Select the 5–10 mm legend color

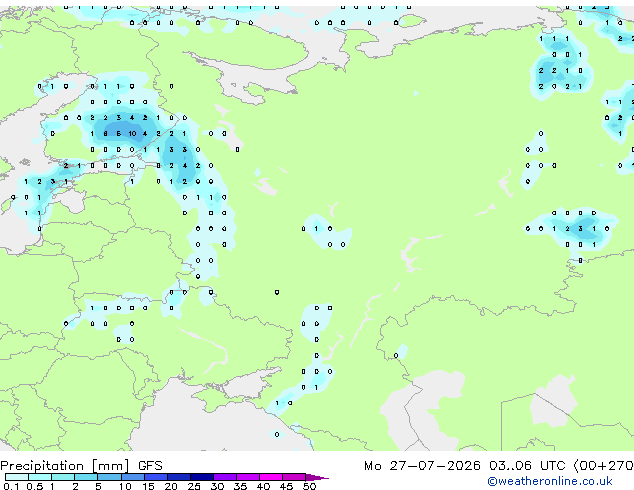coord(109,477)
